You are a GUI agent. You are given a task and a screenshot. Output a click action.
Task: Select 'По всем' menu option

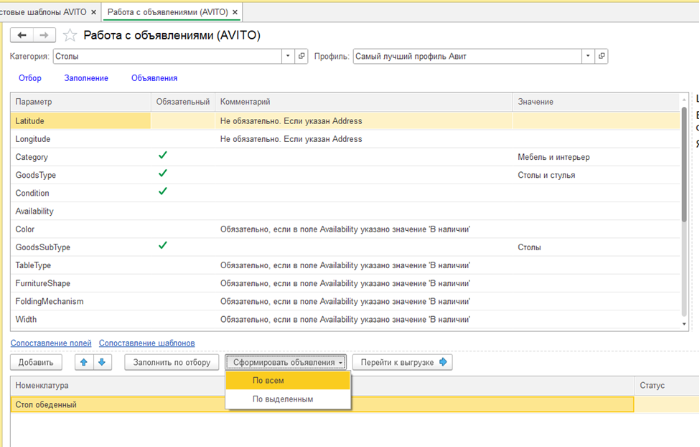[266, 380]
